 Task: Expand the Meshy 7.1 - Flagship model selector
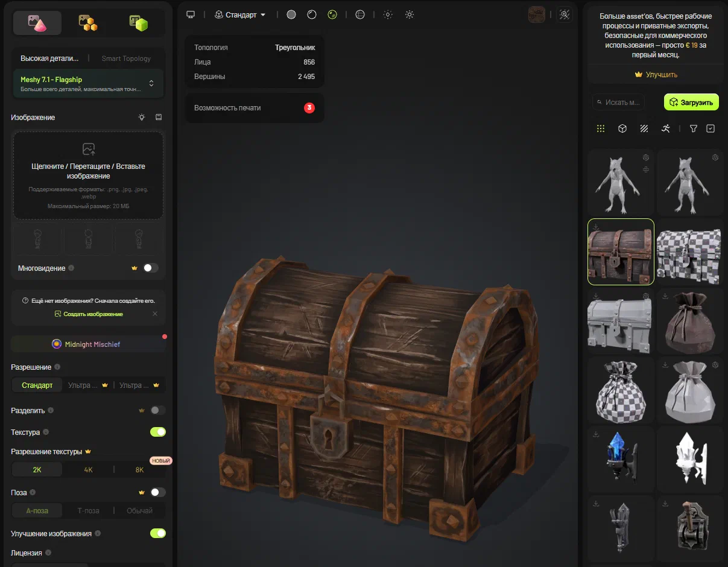[x=88, y=83]
